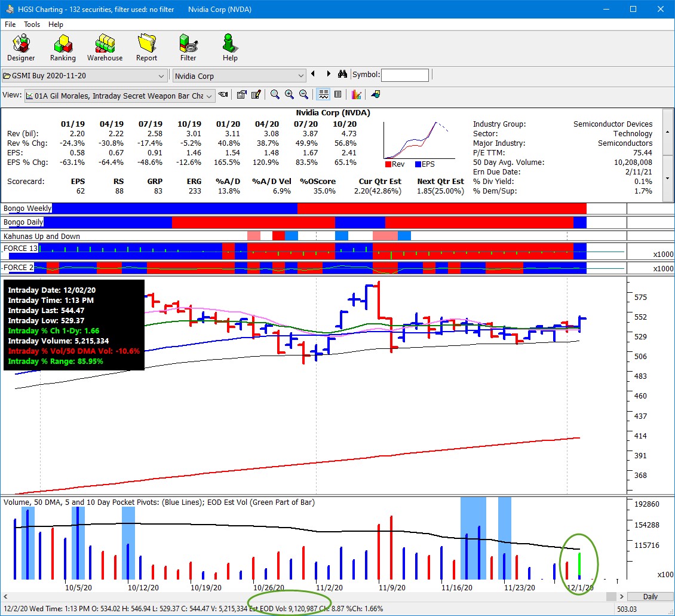Expand the GSMI Buy 2020-11-20 dropdown

point(161,76)
